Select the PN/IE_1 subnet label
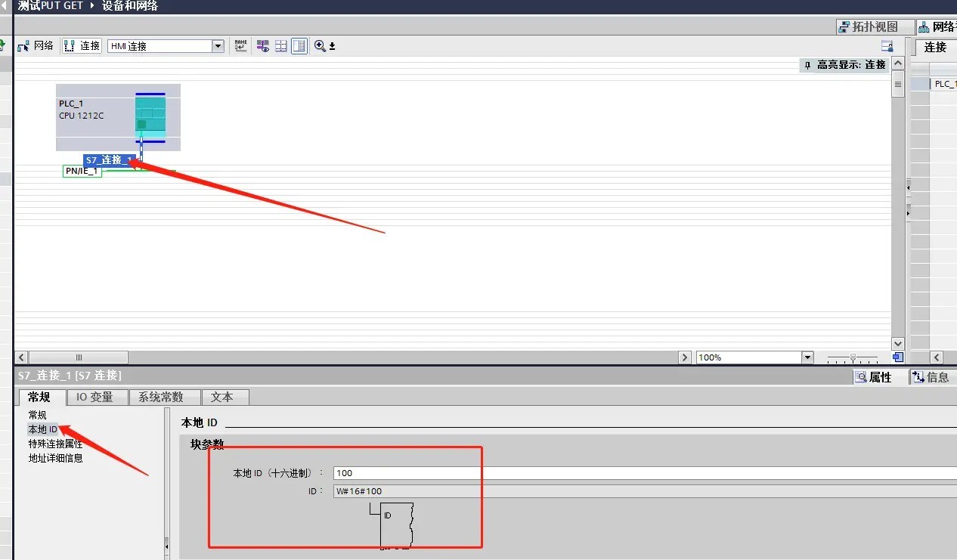 point(82,172)
